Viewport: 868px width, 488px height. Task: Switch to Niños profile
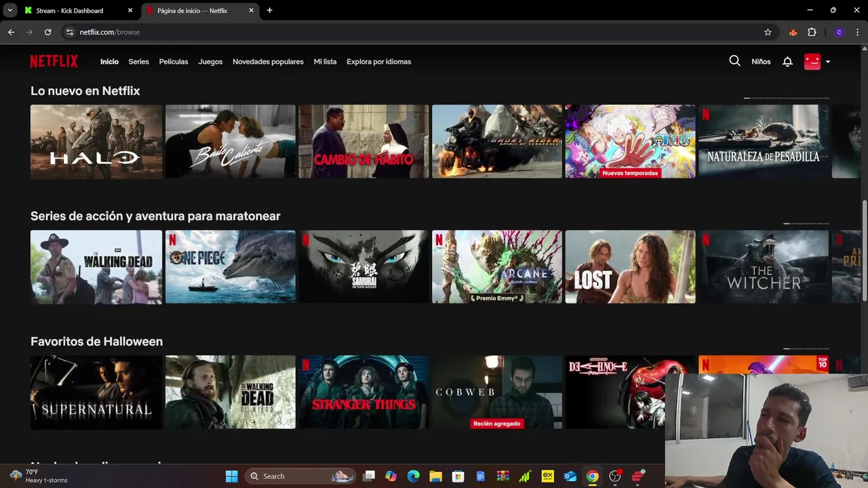click(761, 62)
